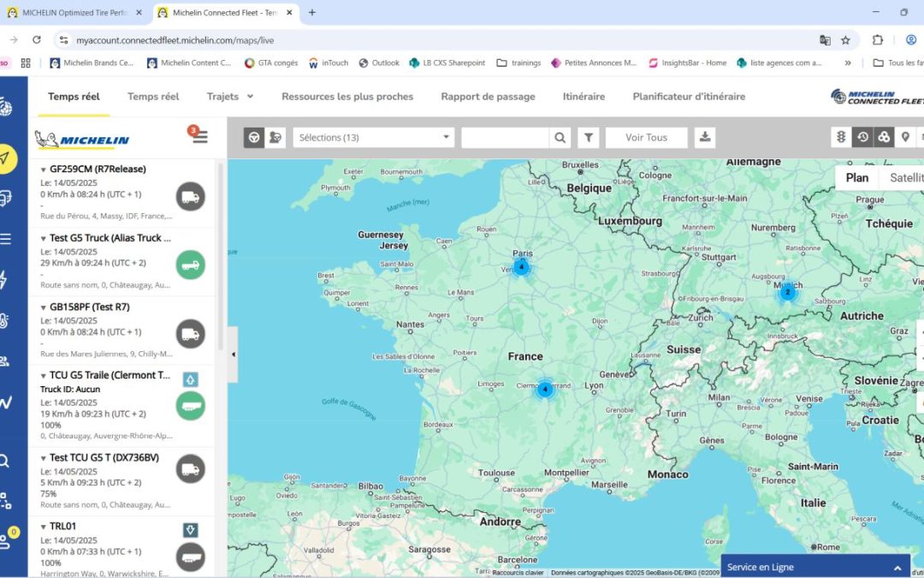Switch map to Plan view

[x=856, y=177]
